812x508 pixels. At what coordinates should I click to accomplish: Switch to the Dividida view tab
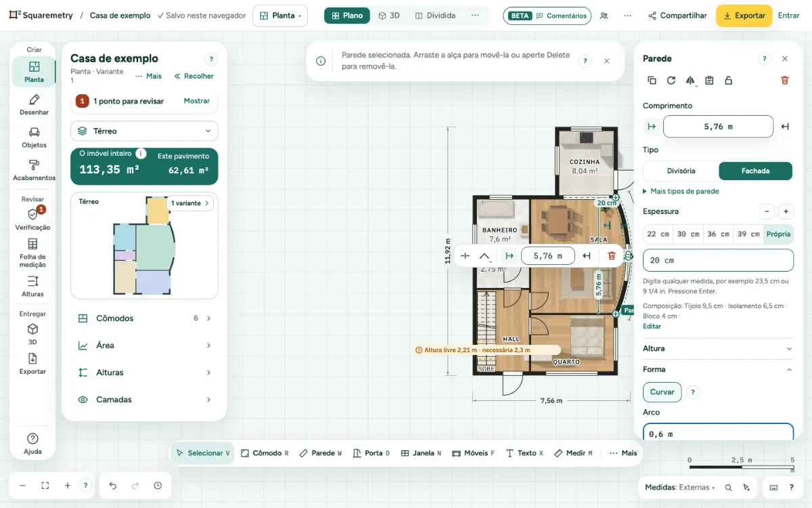coord(435,16)
